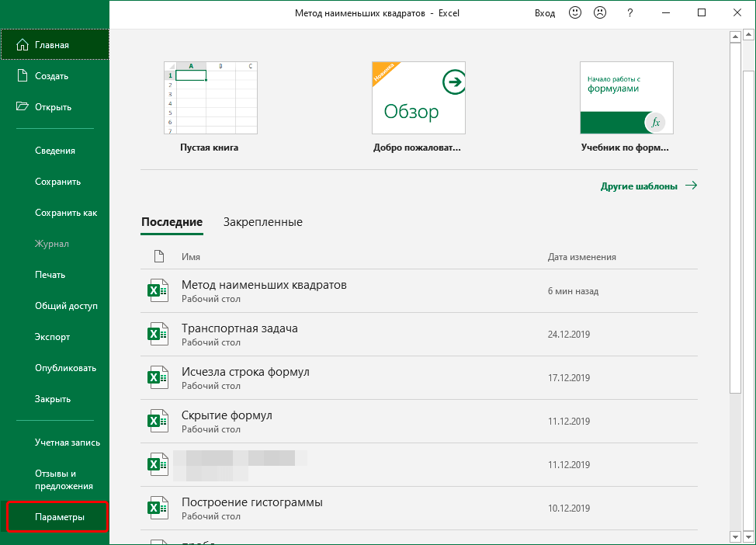Image resolution: width=756 pixels, height=545 pixels.
Task: Click the Главная home icon in sidebar
Action: (x=21, y=45)
